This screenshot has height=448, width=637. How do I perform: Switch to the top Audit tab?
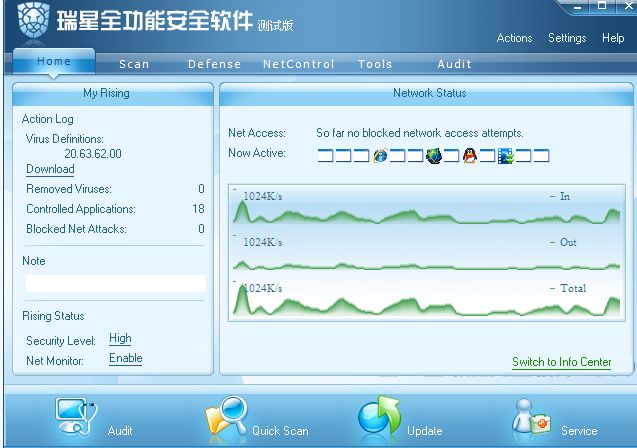[x=455, y=64]
